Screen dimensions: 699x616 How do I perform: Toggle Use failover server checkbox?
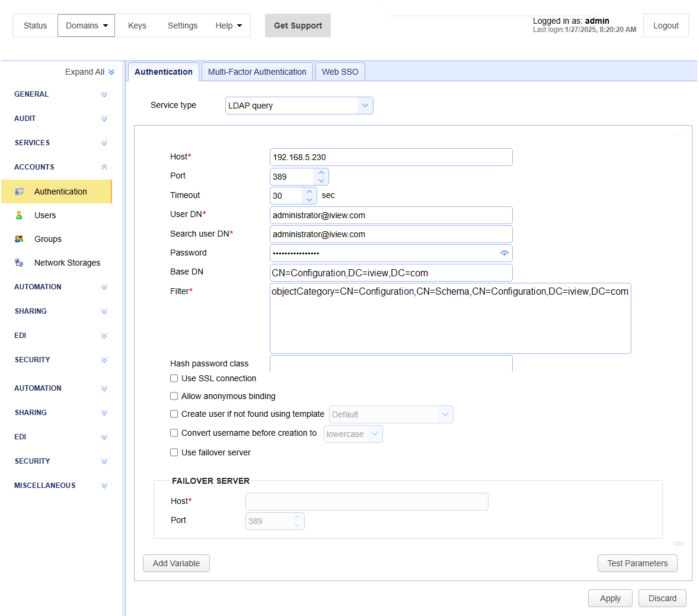click(174, 452)
